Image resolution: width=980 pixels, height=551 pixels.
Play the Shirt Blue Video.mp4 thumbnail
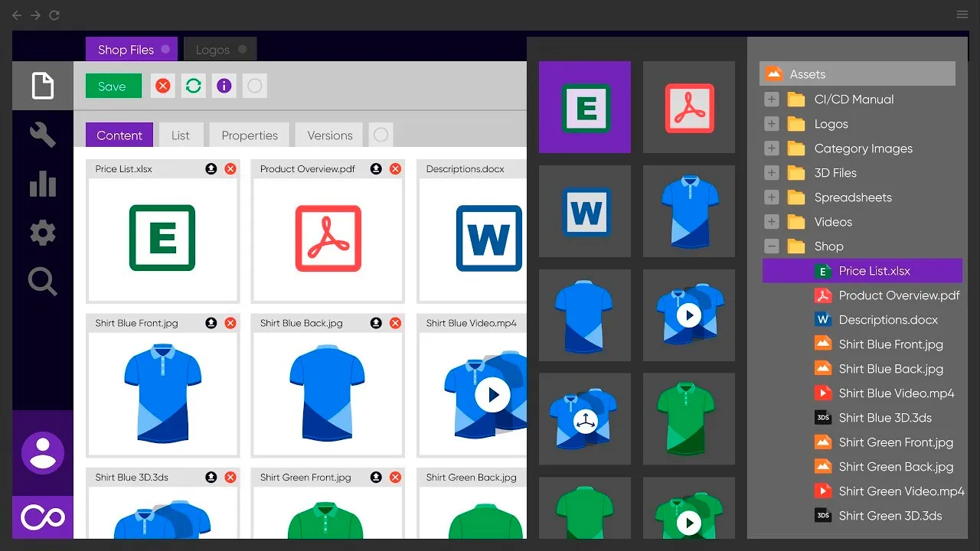pos(492,395)
